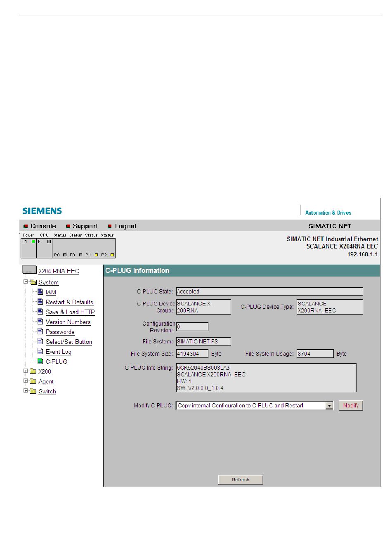The width and height of the screenshot is (392, 537).
Task: Click the File System field
Action: pyautogui.click(x=203, y=341)
